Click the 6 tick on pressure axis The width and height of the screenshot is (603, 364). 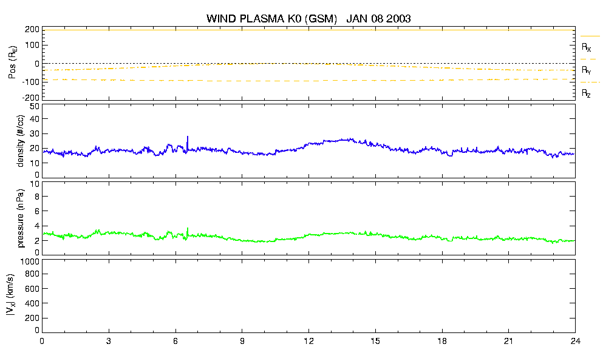(x=37, y=211)
